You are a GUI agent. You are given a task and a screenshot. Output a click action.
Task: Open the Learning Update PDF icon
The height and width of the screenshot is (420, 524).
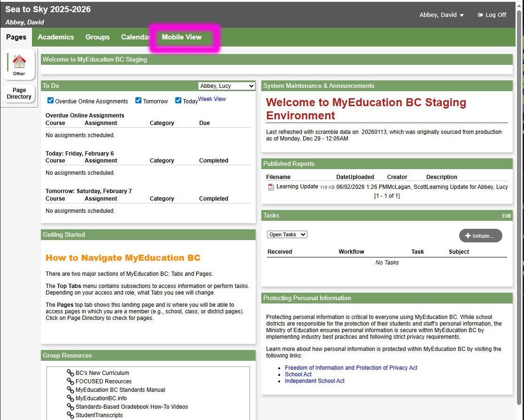271,187
